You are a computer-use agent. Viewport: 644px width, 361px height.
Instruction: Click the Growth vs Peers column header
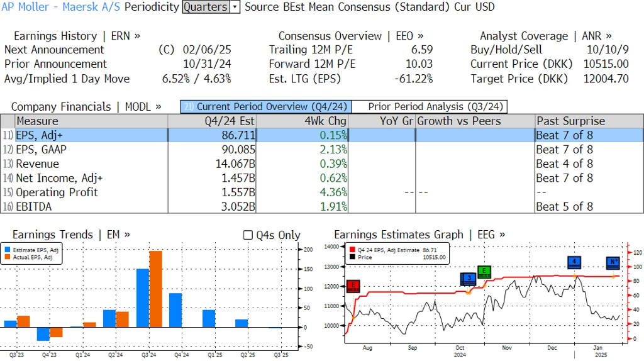click(x=475, y=121)
